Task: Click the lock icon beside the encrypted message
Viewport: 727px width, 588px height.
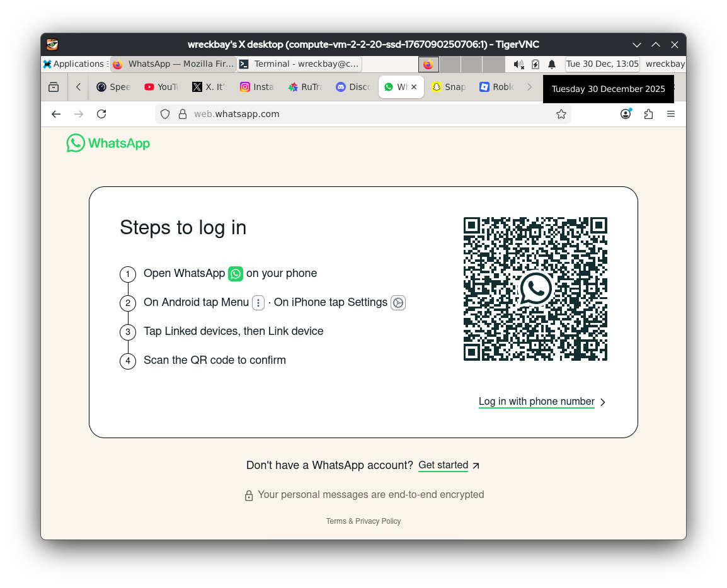Action: tap(249, 495)
